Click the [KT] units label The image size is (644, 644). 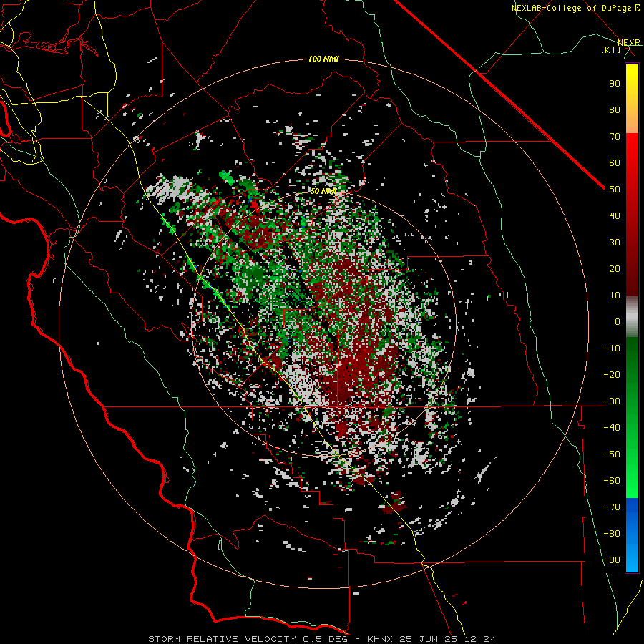pyautogui.click(x=611, y=49)
